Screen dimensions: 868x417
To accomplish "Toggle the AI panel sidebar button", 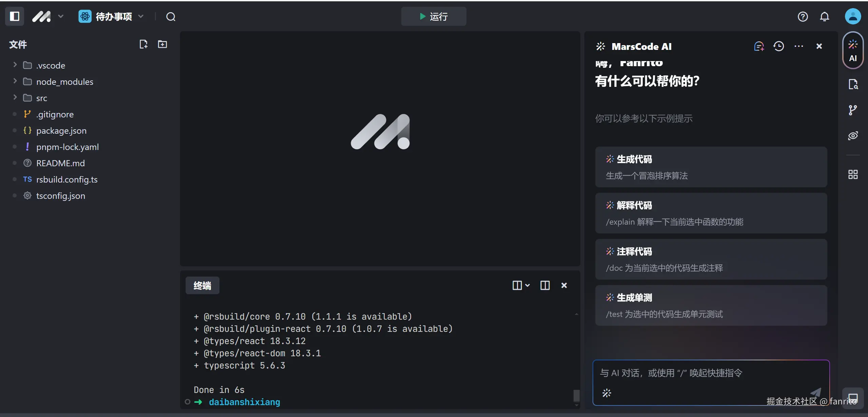I will point(853,50).
